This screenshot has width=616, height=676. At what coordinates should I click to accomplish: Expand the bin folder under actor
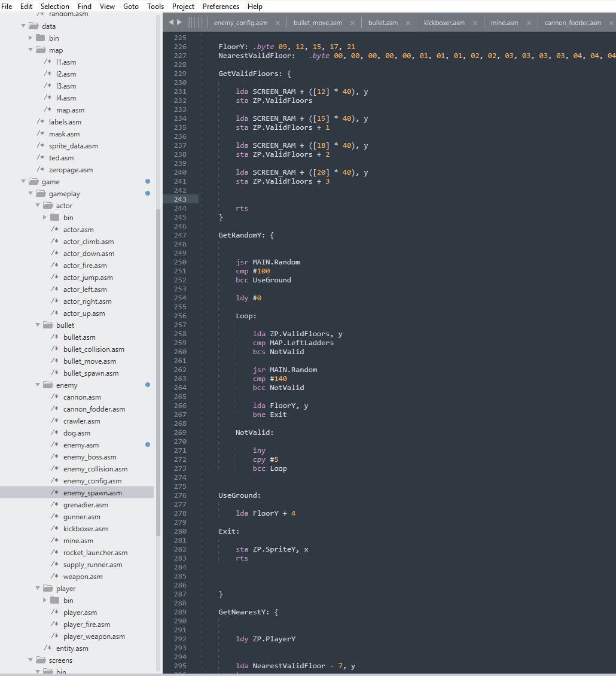tap(45, 217)
